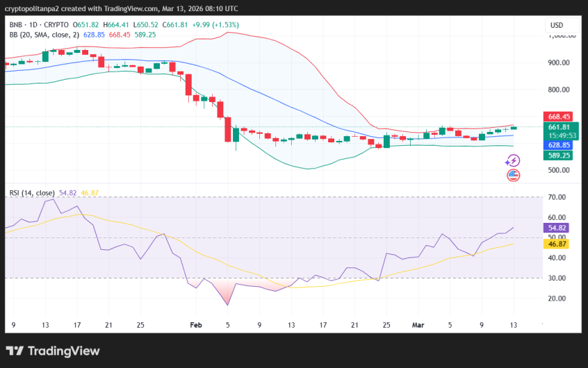Select the red 668.45 upper band price tag
Image resolution: width=588 pixels, height=368 pixels.
559,117
